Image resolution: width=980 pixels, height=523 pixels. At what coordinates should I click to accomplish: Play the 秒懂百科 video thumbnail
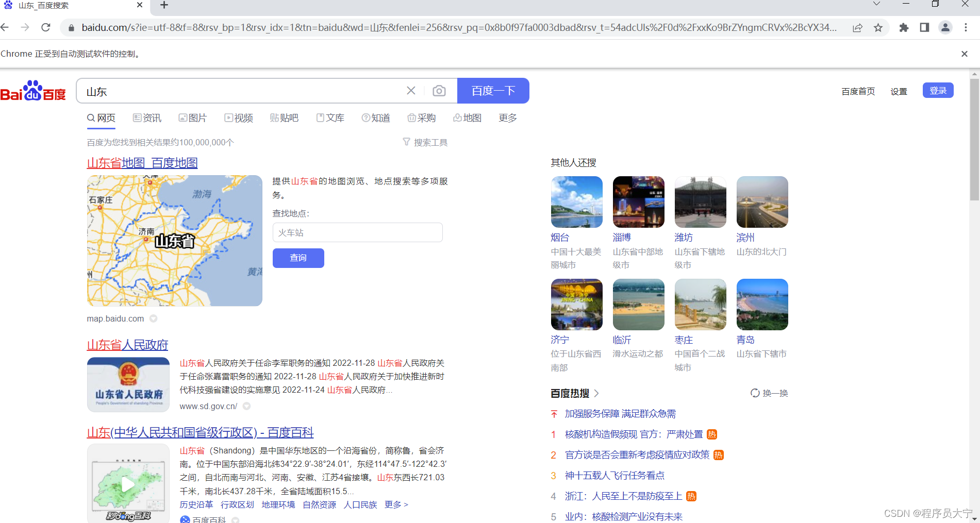pos(128,484)
